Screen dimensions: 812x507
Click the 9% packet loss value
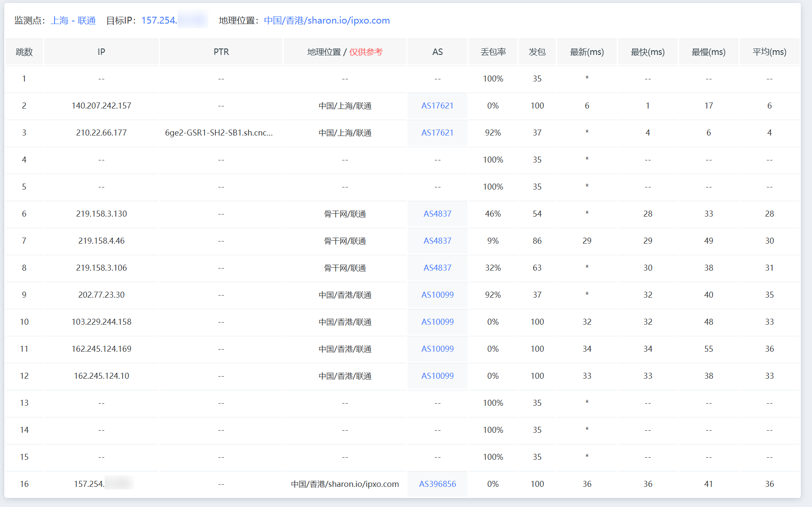coord(493,241)
